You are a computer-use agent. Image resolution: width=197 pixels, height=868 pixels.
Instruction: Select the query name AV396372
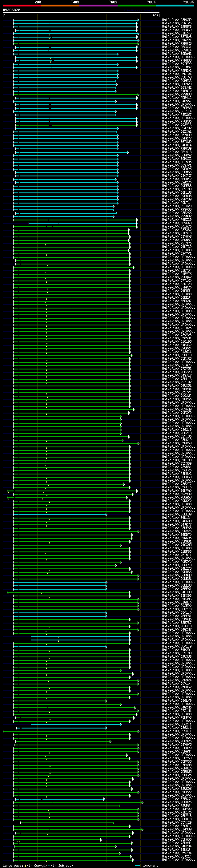[x=11, y=10]
